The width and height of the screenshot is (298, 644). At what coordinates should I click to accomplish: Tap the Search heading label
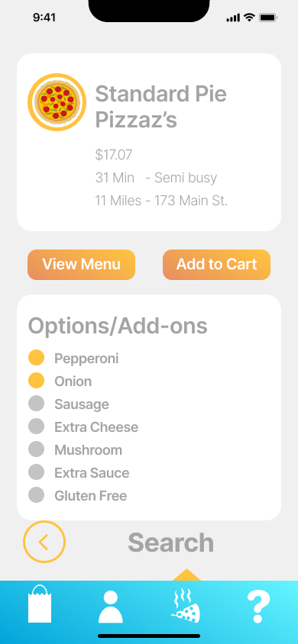click(x=170, y=543)
